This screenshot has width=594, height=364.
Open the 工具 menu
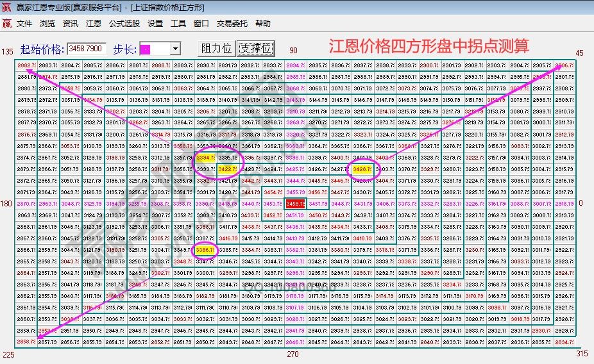click(x=178, y=24)
